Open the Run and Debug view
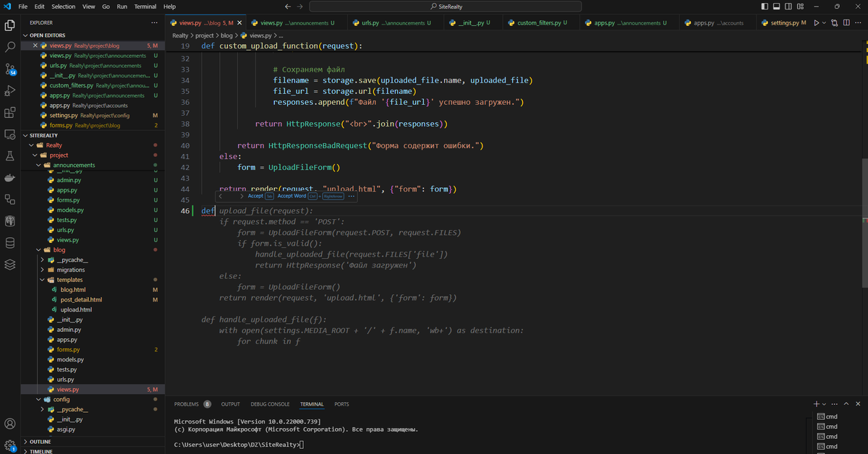The width and height of the screenshot is (868, 454). (x=10, y=91)
